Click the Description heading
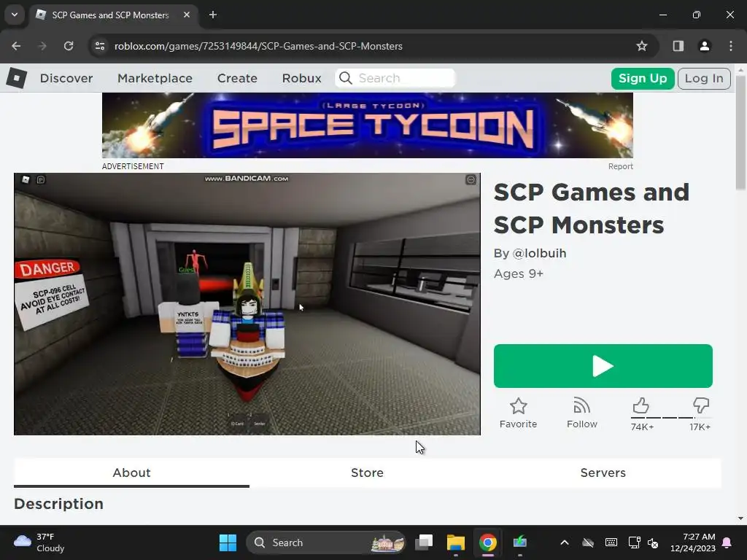 pyautogui.click(x=58, y=504)
